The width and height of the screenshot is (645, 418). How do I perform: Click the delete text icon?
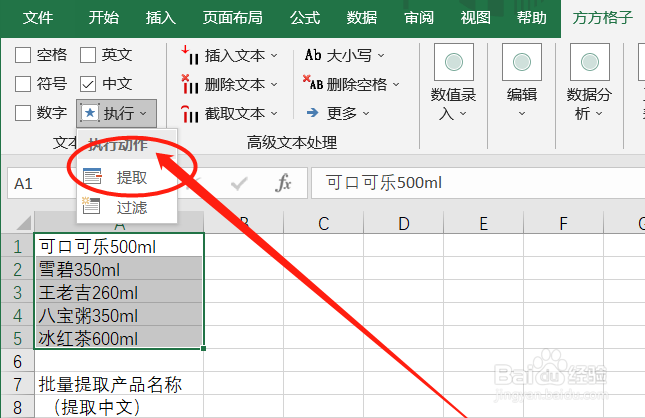(190, 84)
